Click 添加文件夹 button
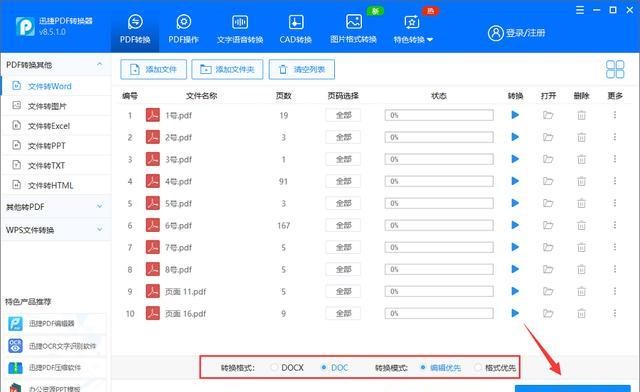 click(x=227, y=69)
